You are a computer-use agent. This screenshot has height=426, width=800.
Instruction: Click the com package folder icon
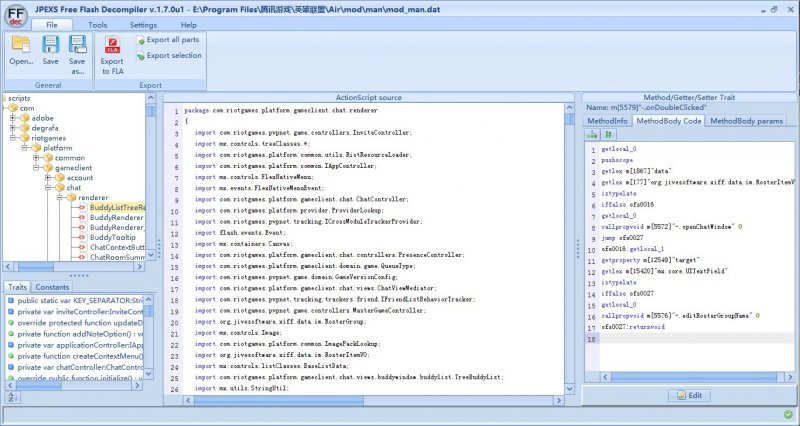pos(13,108)
